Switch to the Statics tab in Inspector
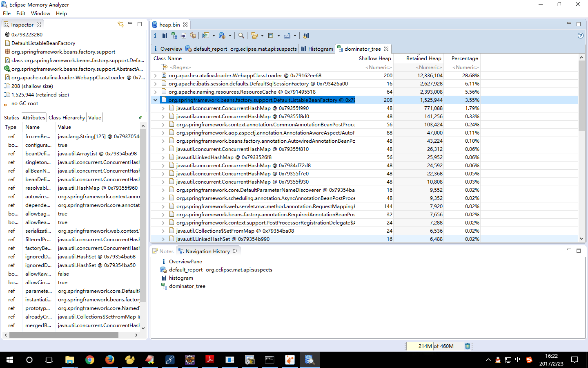Screen dimensions: 588x368 point(11,117)
